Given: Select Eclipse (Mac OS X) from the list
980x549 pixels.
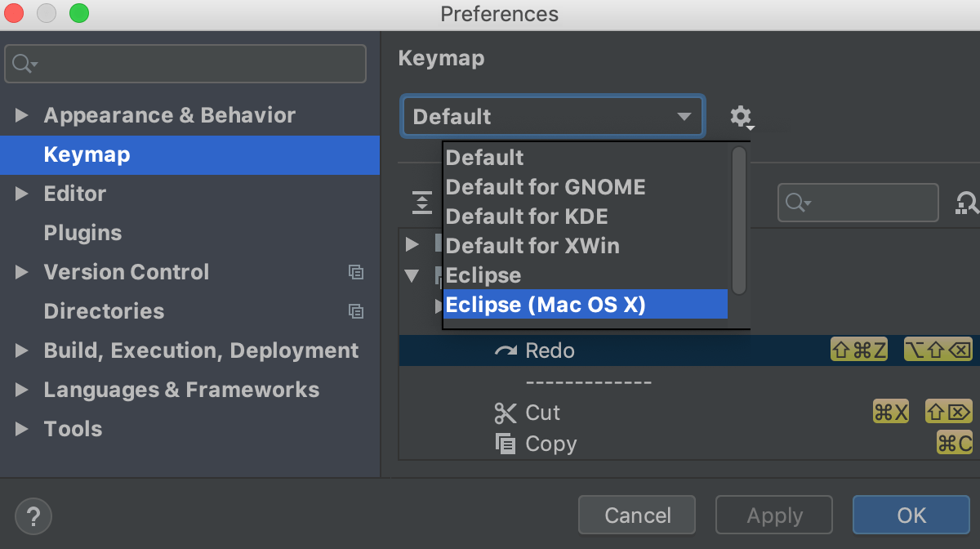Looking at the screenshot, I should point(585,305).
